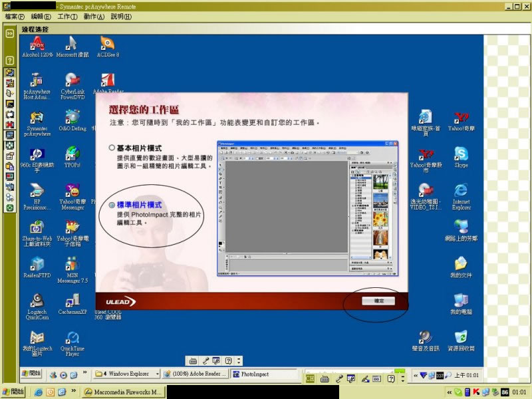The height and width of the screenshot is (399, 532).
Task: Click the remote taskbar clock 上午 01:01
Action: point(467,375)
